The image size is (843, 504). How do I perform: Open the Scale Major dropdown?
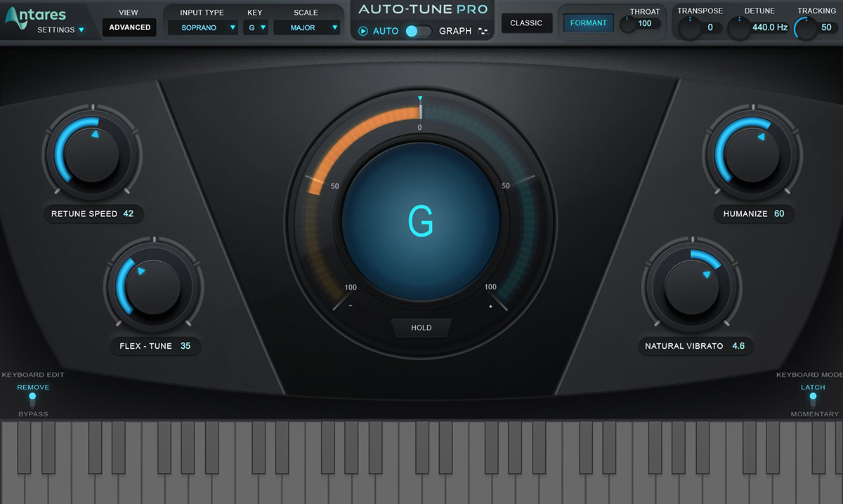306,27
